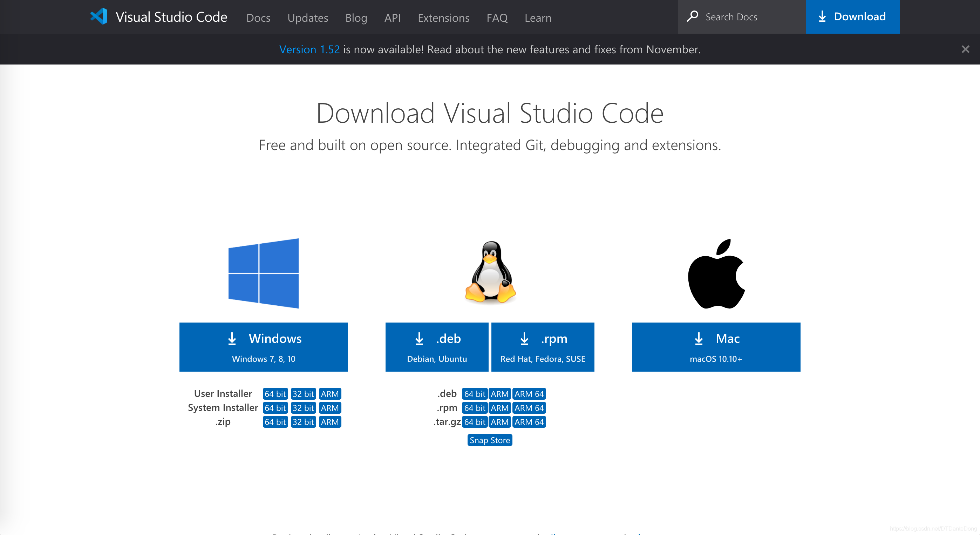The height and width of the screenshot is (535, 980).
Task: Click the Visual Studio Code title text
Action: pos(172,17)
